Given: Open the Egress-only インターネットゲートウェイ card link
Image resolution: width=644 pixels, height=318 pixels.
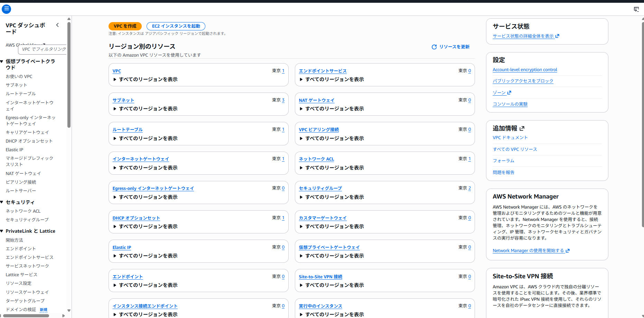Looking at the screenshot, I should click(153, 189).
